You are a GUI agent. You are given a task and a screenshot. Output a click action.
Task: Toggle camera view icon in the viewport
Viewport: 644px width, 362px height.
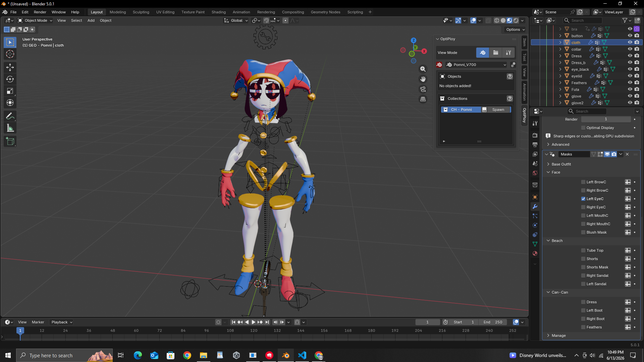pos(423,89)
